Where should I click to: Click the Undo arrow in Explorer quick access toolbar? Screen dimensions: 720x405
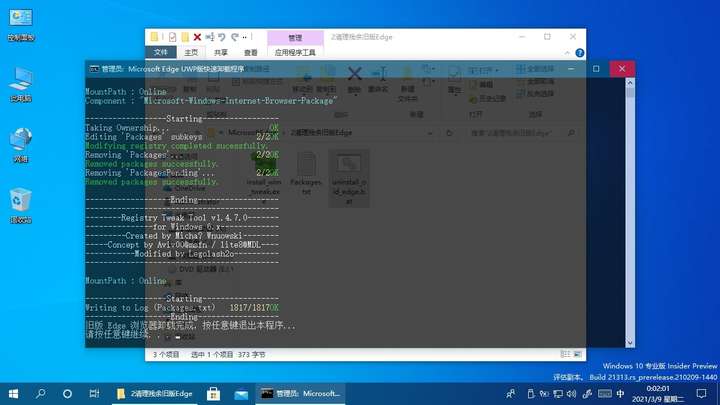pos(222,37)
